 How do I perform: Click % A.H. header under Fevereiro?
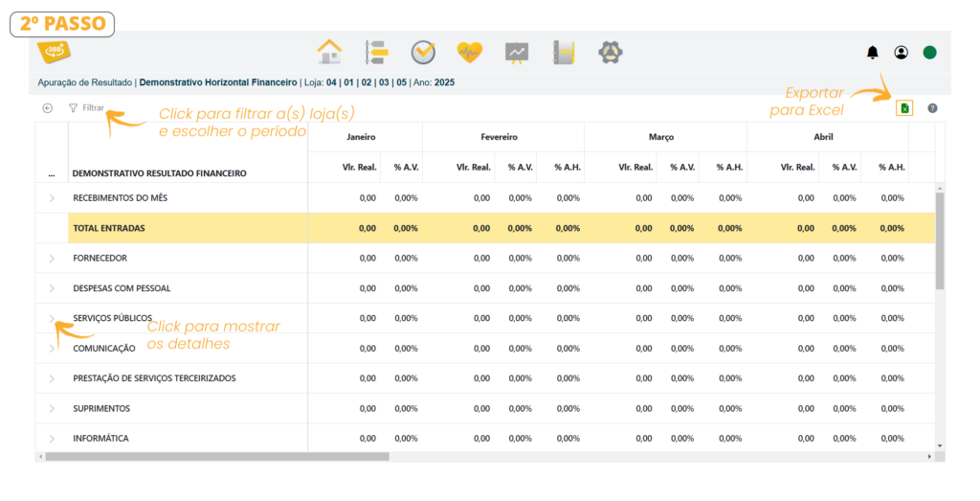point(568,168)
